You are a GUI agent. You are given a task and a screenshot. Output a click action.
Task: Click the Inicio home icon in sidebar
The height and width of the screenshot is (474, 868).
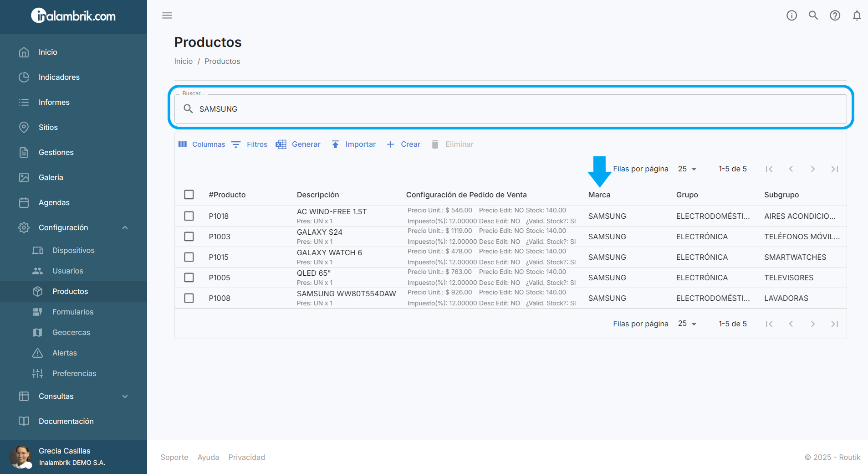24,52
